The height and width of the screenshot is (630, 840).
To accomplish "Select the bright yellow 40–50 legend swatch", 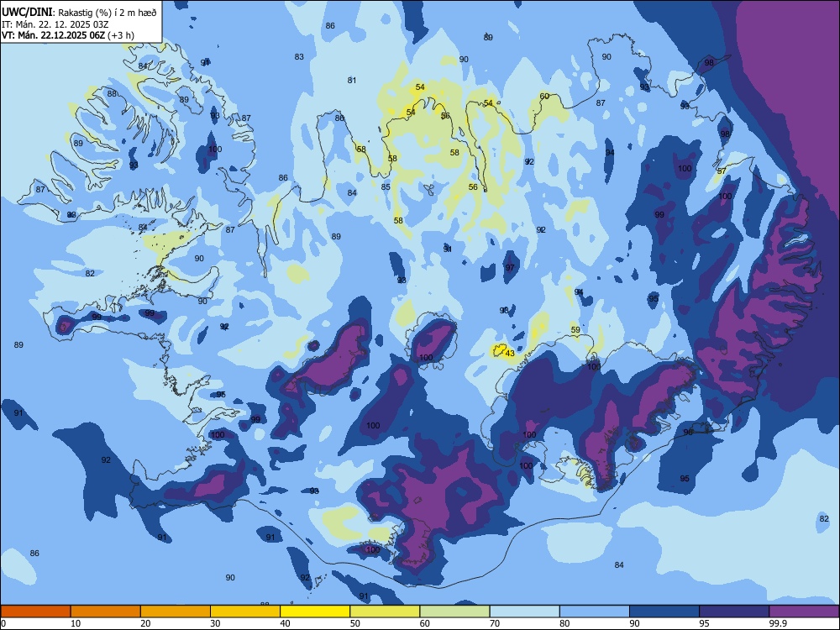I will click(315, 612).
